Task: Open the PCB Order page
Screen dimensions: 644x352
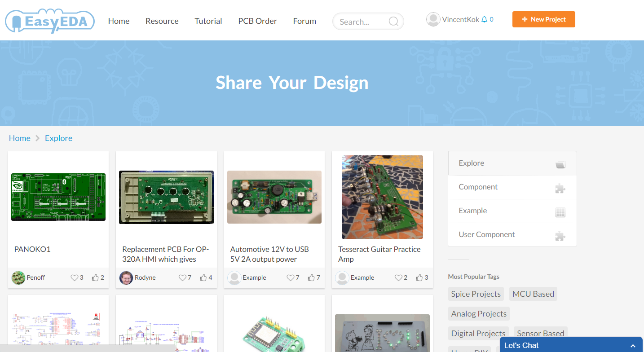Action: coord(257,21)
